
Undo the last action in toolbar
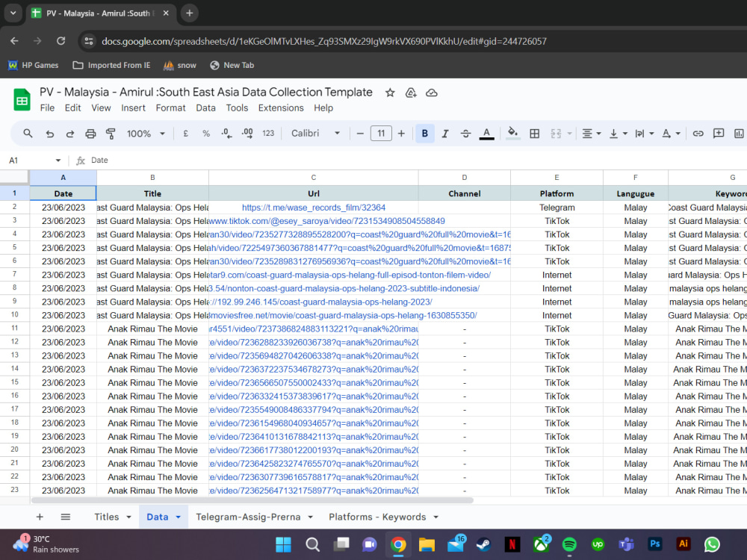pyautogui.click(x=49, y=134)
